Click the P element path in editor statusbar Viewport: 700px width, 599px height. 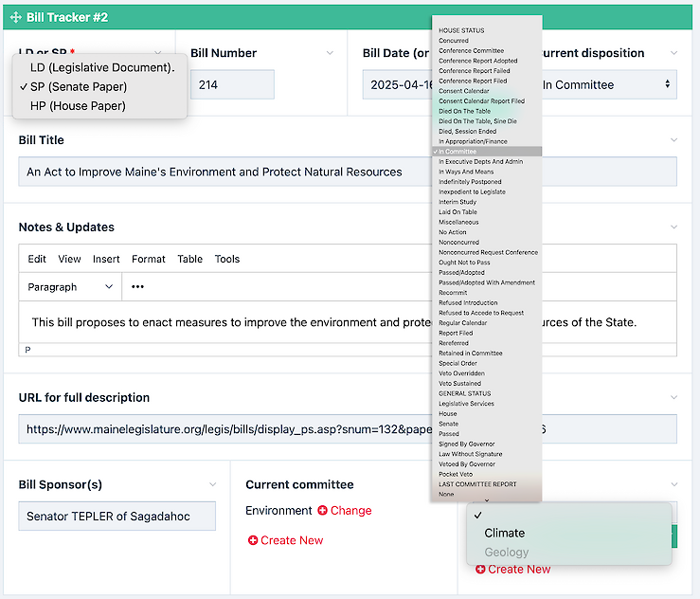coord(28,350)
